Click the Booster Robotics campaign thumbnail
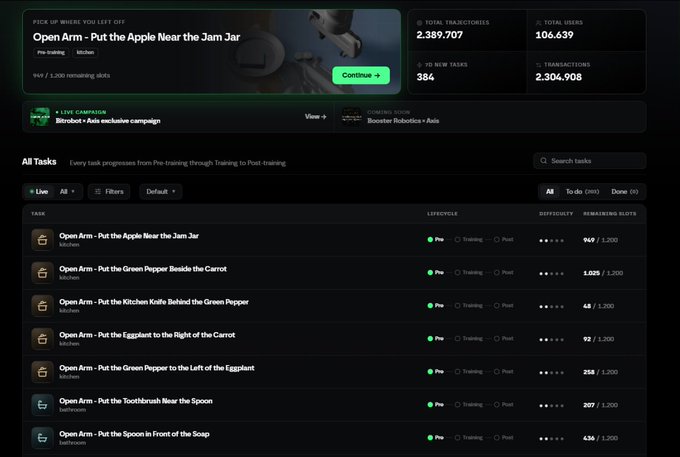Viewport: 680px width, 457px height. [x=351, y=117]
